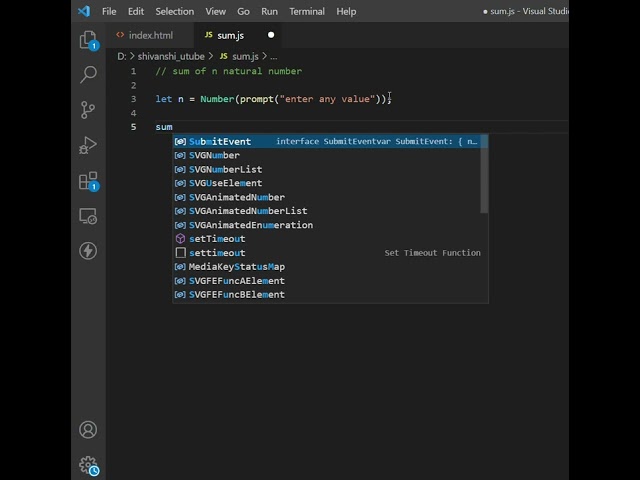Open the Terminal menu

pyautogui.click(x=307, y=11)
